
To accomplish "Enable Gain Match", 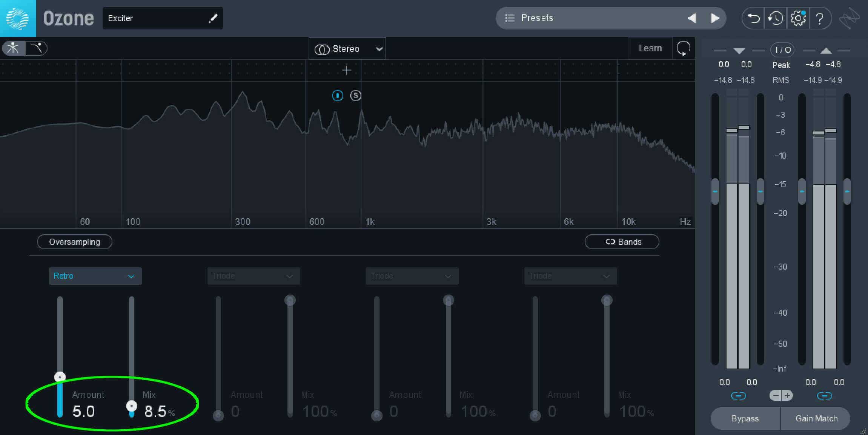I will 816,418.
